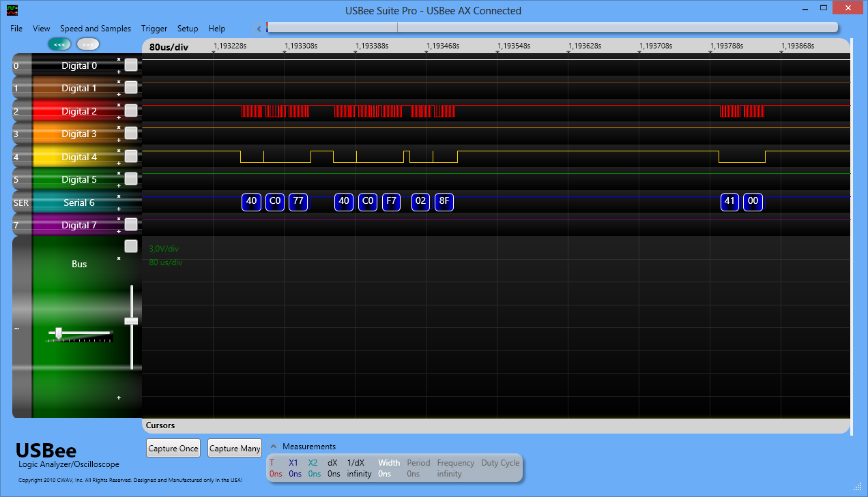Select the decoded byte 41
Viewport: 868px width, 497px height.
click(729, 201)
